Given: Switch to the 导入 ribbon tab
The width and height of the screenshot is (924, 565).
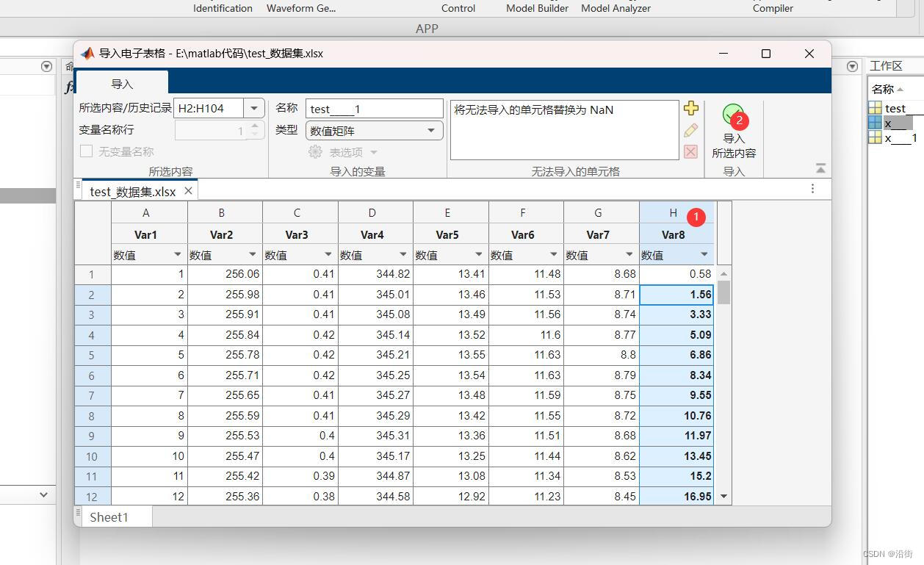Looking at the screenshot, I should click(122, 84).
